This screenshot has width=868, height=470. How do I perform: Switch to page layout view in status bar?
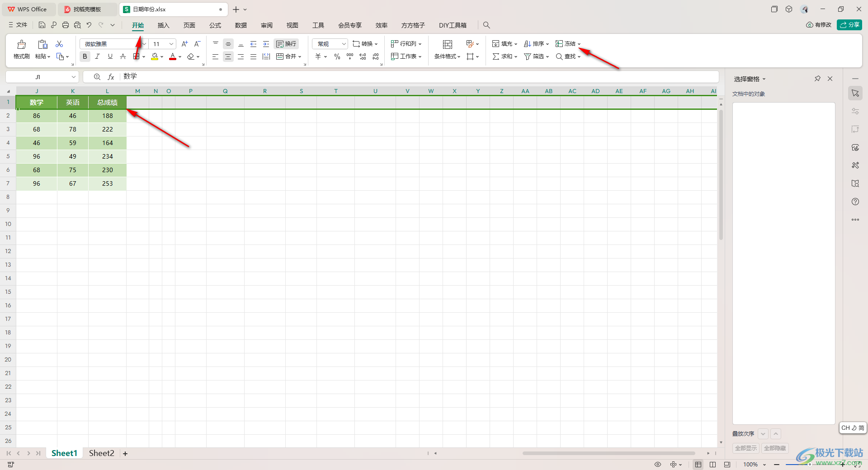[x=713, y=464]
